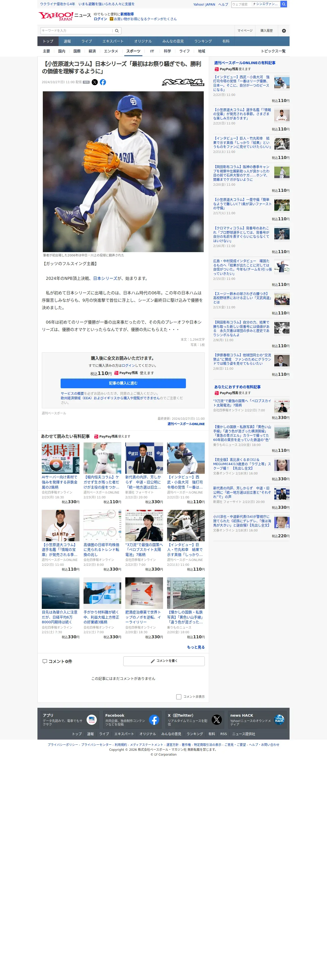Screen dimensions: 327x980
Task: Click the X (旧Twitter) icon in the footer
Action: click(x=217, y=720)
